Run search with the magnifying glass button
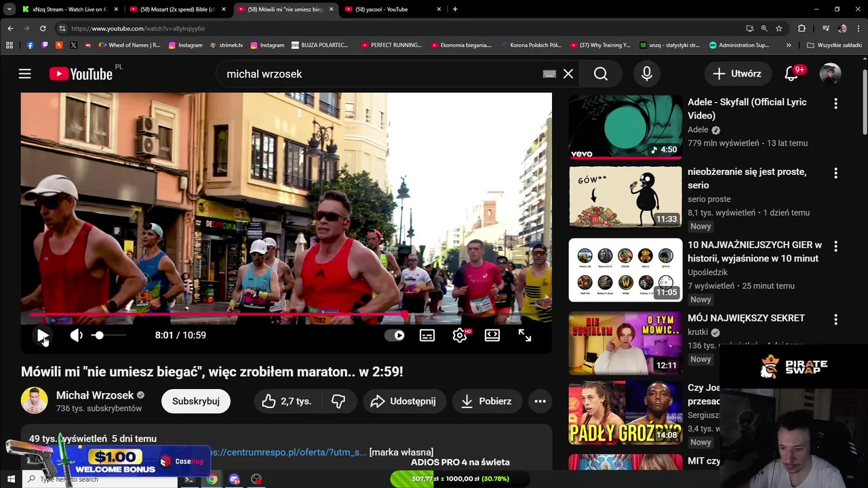The height and width of the screenshot is (488, 868). click(601, 74)
